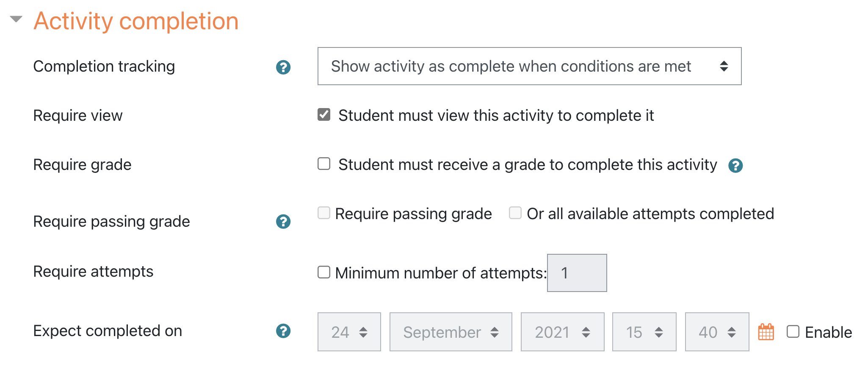This screenshot has height=367, width=868.
Task: Check Minimum number of attempts box
Action: (x=324, y=272)
